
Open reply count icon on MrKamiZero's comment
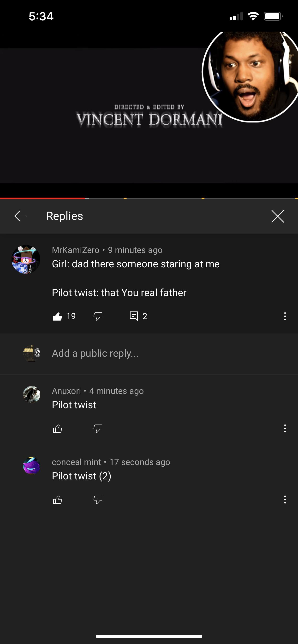(x=134, y=316)
